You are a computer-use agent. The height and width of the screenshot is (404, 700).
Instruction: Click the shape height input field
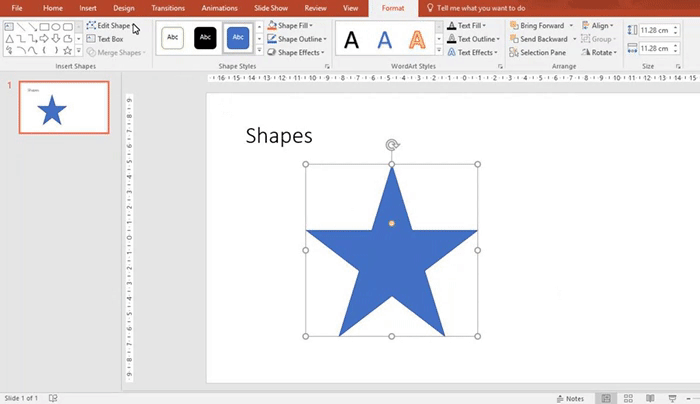click(x=659, y=30)
